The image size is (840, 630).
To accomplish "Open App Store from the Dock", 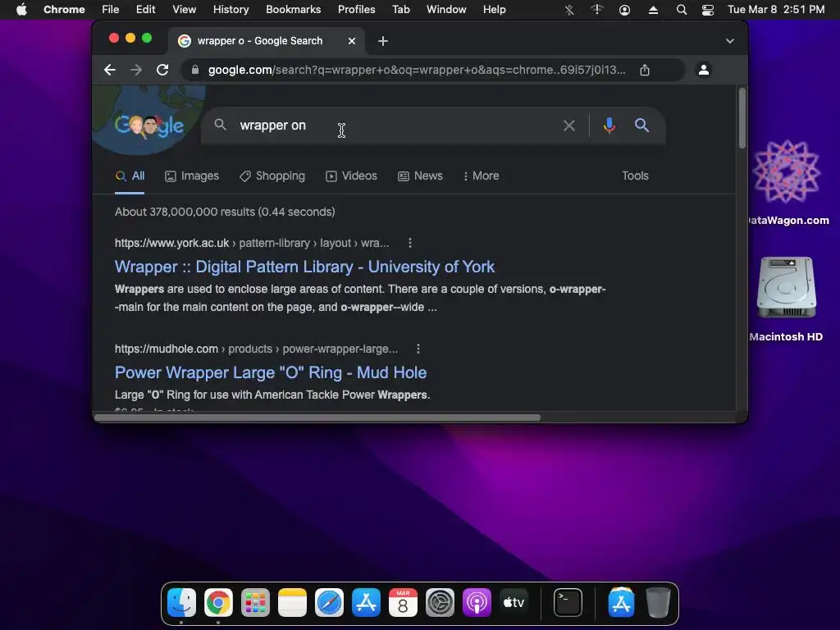I will pos(366,603).
